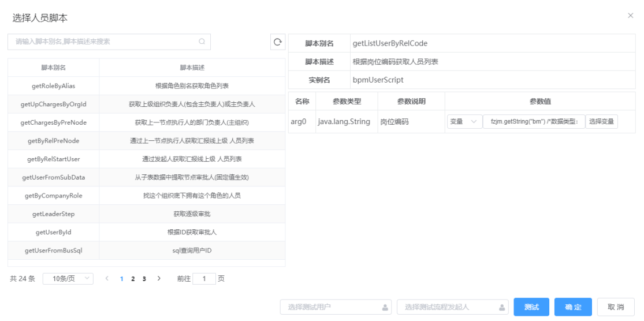Close the 选择人员脚本 dialog
Image resolution: width=644 pixels, height=321 pixels.
coord(631,16)
